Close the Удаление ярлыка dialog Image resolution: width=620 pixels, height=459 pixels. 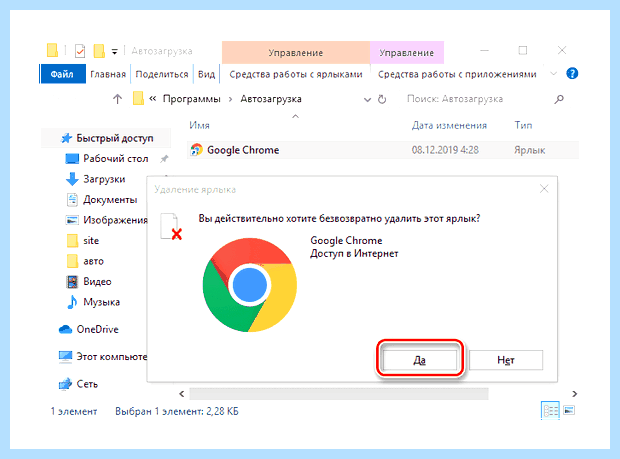pyautogui.click(x=544, y=189)
